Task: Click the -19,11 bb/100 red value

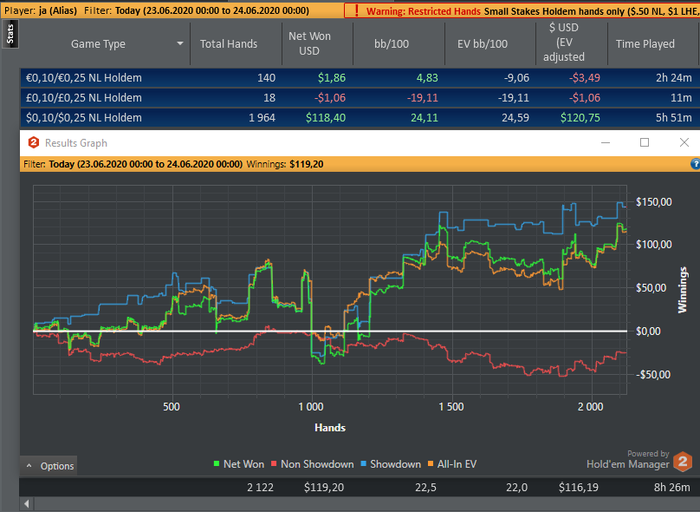Action: pyautogui.click(x=422, y=98)
